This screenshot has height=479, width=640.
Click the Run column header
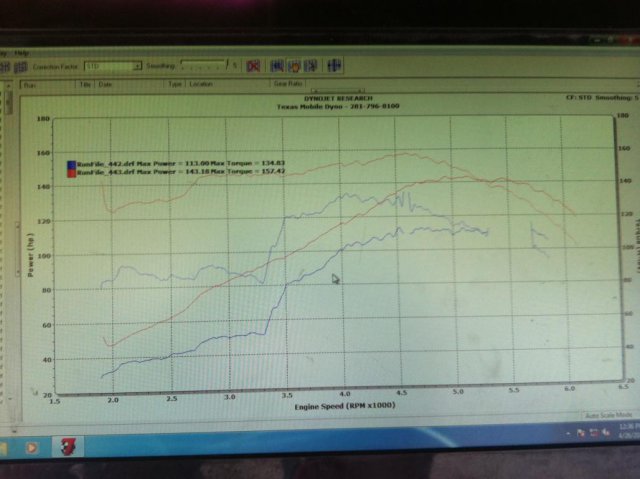pyautogui.click(x=33, y=85)
